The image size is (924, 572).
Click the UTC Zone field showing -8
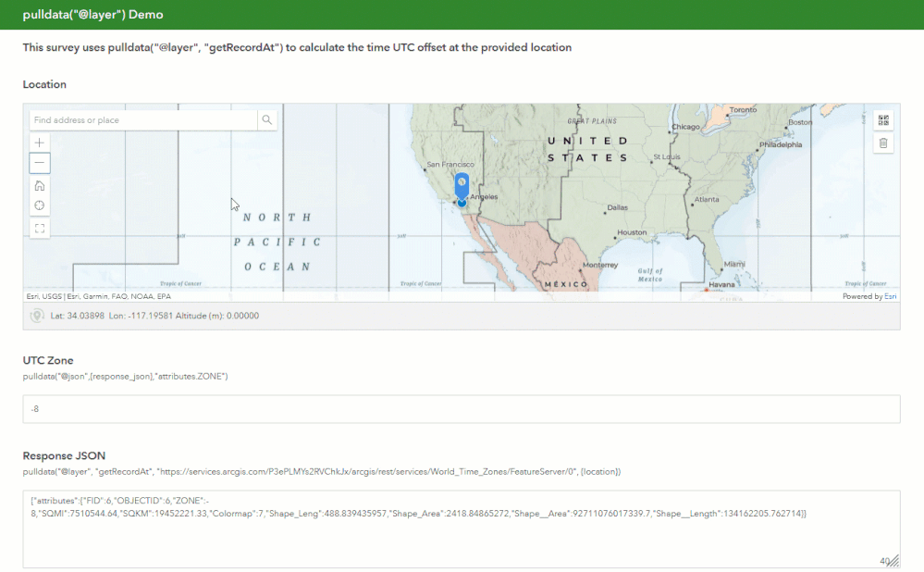point(462,409)
